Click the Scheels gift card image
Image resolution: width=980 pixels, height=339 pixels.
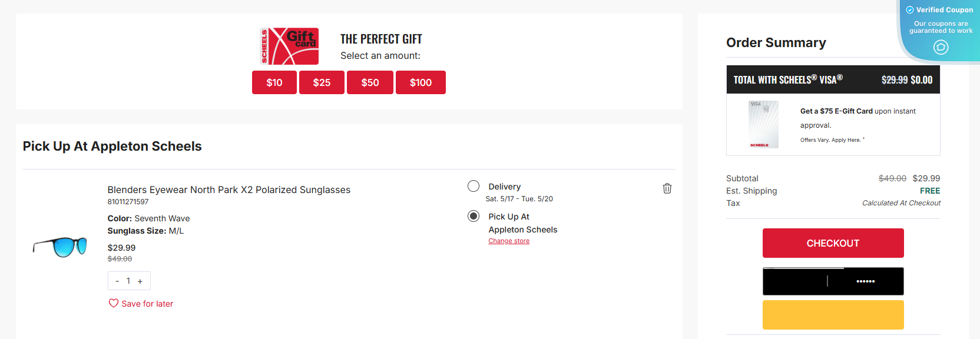[290, 46]
